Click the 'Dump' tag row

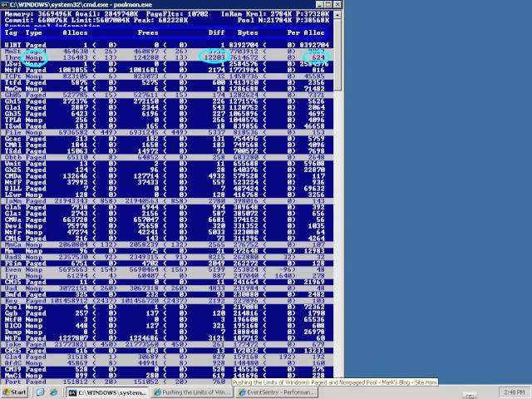(x=166, y=332)
